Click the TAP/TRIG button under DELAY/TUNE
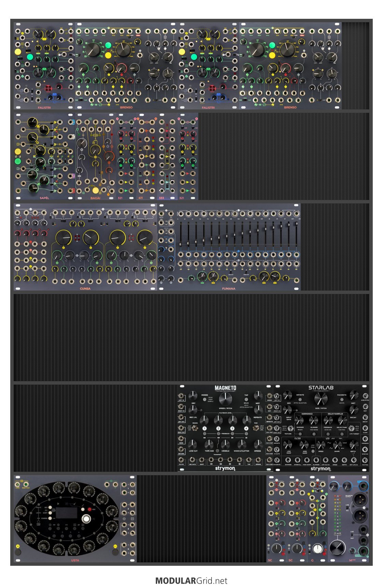383x588 pixels. coord(342,434)
